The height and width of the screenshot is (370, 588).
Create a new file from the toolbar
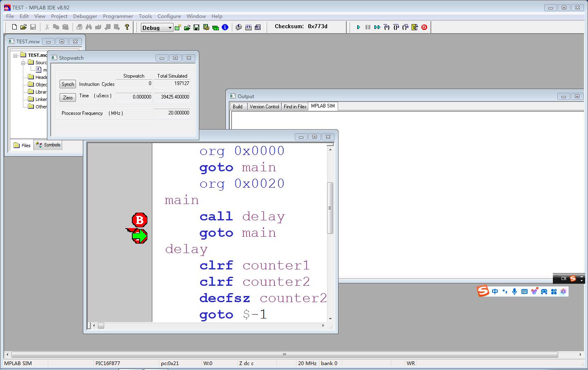[14, 27]
